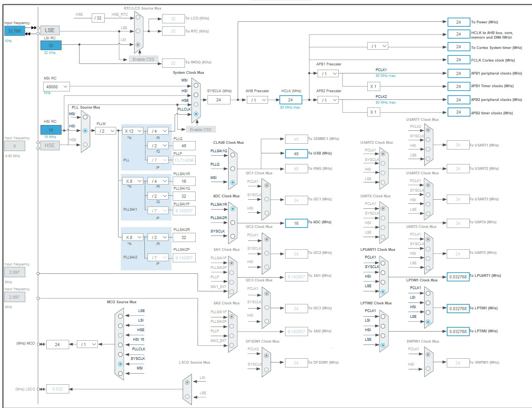Select PLLCLK in System Clock Mux

click(196, 114)
